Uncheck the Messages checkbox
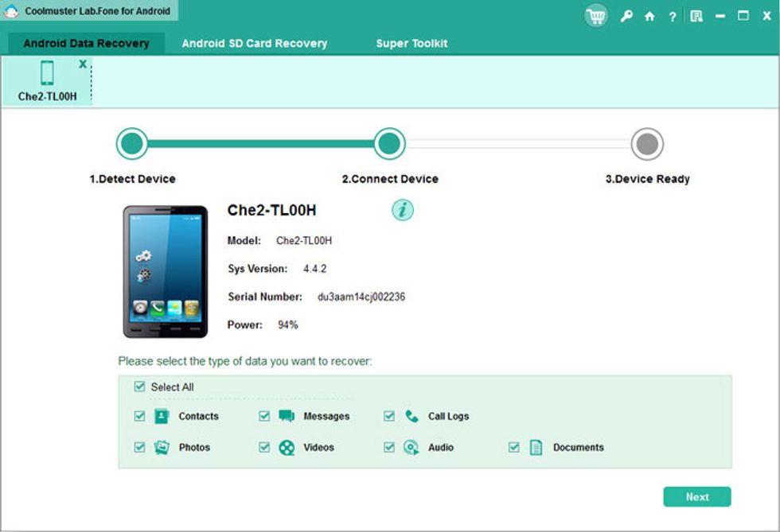This screenshot has height=532, width=780. 264,416
